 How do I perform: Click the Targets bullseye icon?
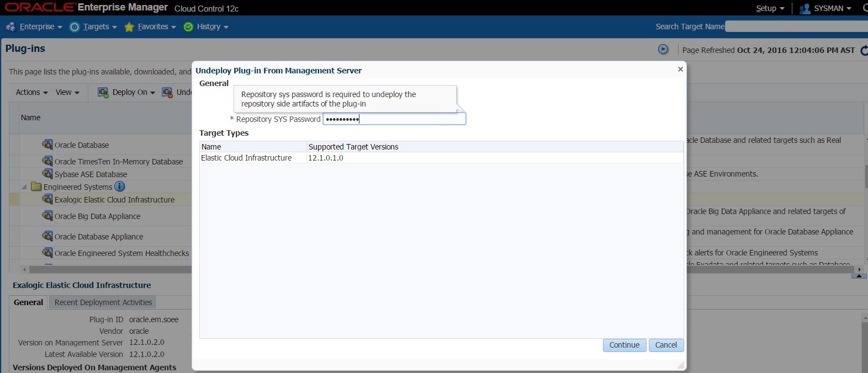point(75,27)
